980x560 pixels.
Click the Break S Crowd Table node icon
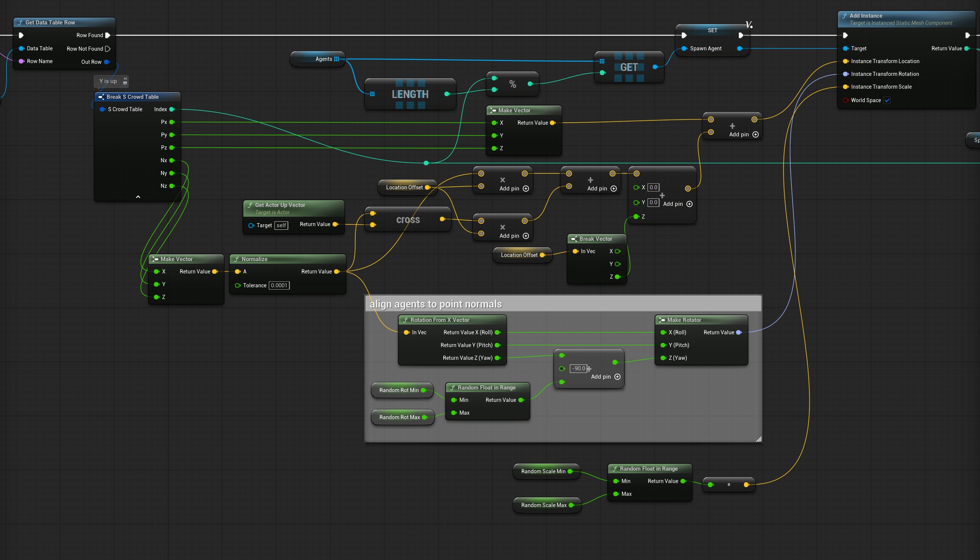(101, 97)
